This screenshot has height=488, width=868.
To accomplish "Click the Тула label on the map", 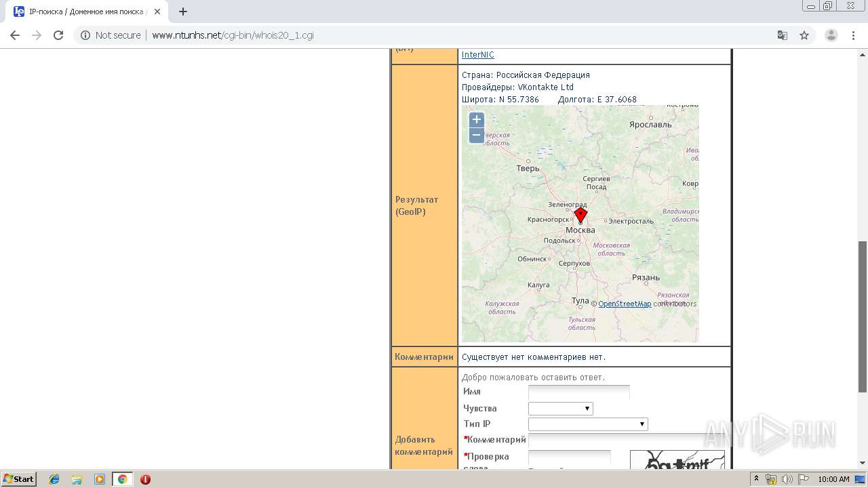I will point(580,301).
